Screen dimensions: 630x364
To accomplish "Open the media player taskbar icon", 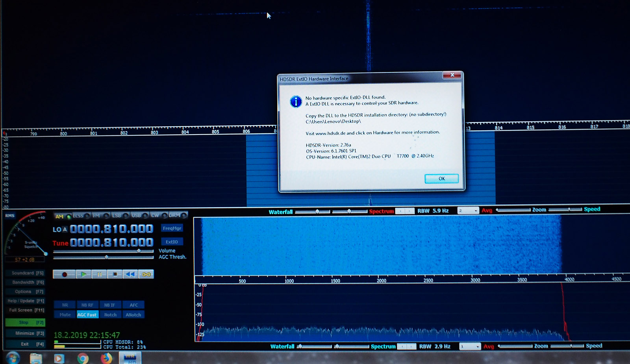I will pyautogui.click(x=59, y=358).
